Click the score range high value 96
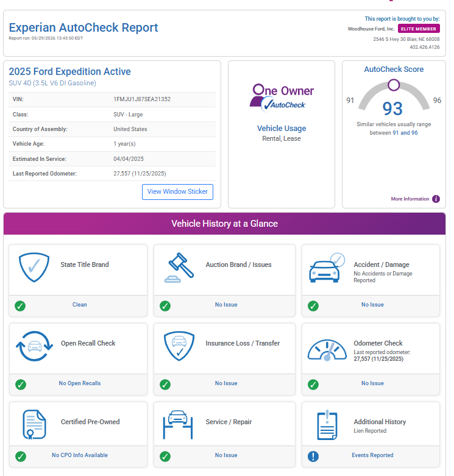The height and width of the screenshot is (476, 454). [x=437, y=101]
